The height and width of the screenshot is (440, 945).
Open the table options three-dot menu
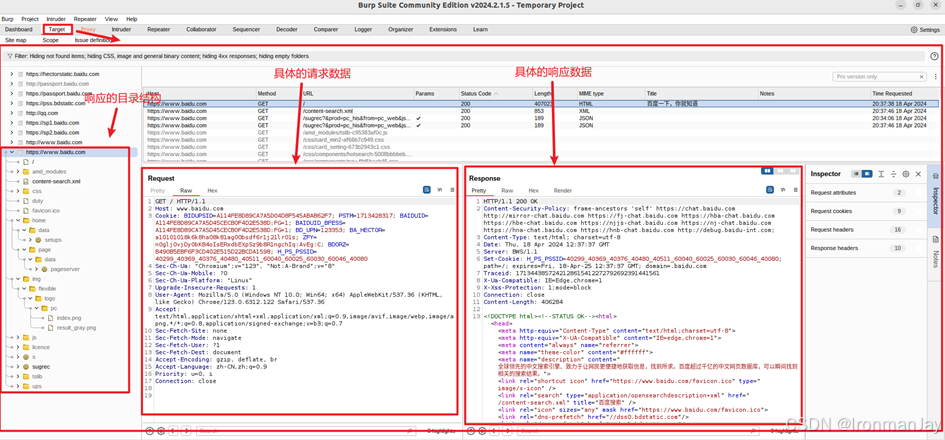[x=934, y=77]
